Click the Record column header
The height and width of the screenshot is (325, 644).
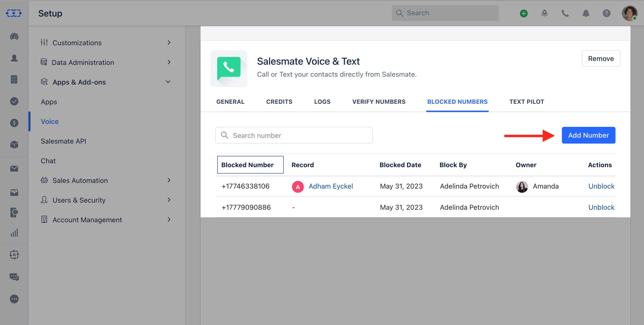point(303,165)
